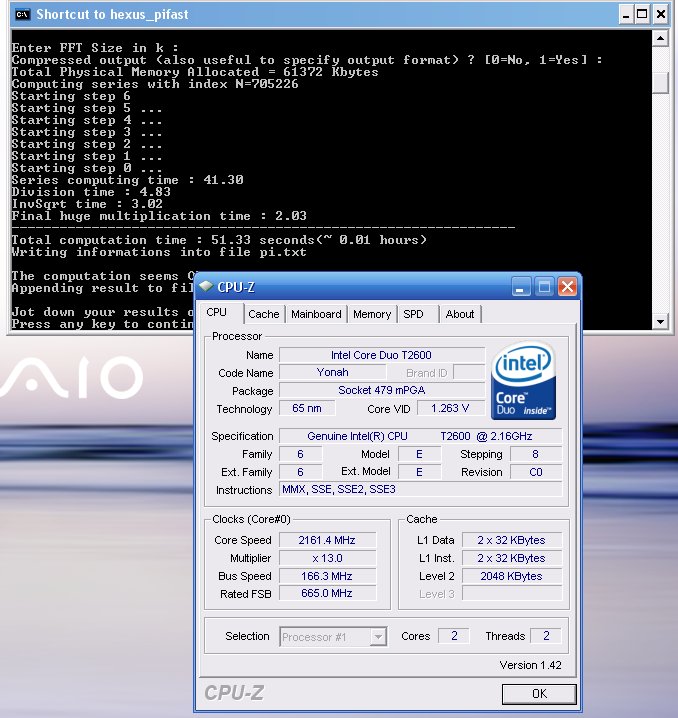Click the Revision value 'C0'
The height and width of the screenshot is (718, 678).
pos(536,472)
